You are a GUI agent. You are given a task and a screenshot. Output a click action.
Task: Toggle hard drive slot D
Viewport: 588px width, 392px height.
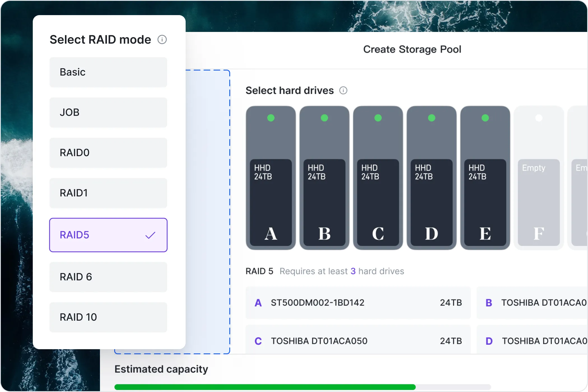click(x=432, y=178)
